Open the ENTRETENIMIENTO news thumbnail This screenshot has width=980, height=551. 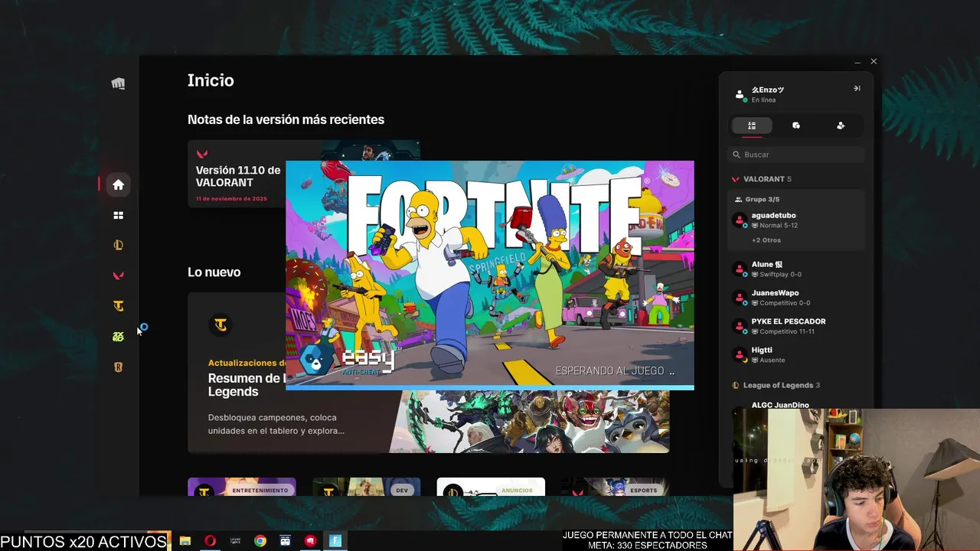click(x=242, y=487)
